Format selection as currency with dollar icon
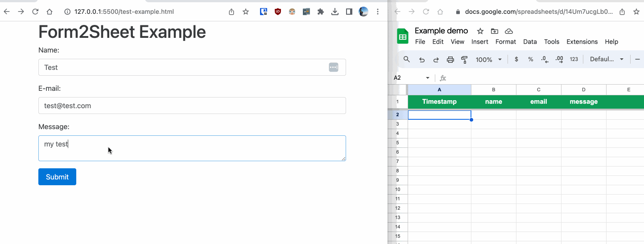 tap(516, 59)
